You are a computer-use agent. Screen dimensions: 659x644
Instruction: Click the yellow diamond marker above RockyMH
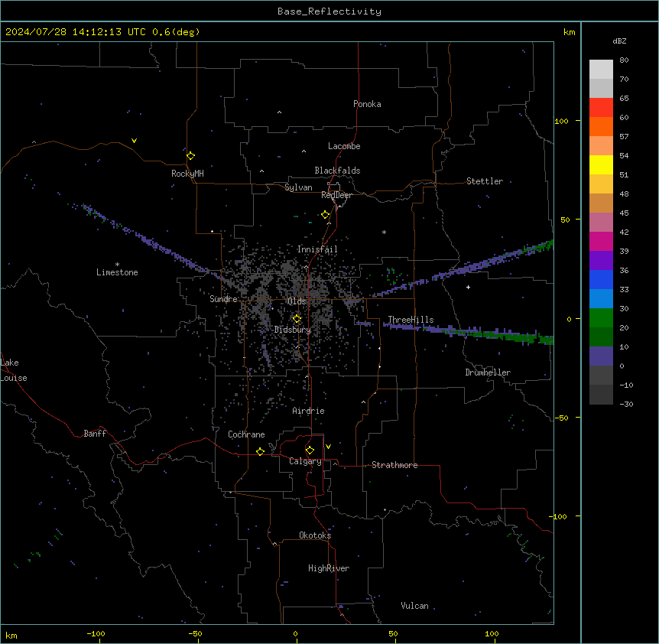[x=191, y=156]
